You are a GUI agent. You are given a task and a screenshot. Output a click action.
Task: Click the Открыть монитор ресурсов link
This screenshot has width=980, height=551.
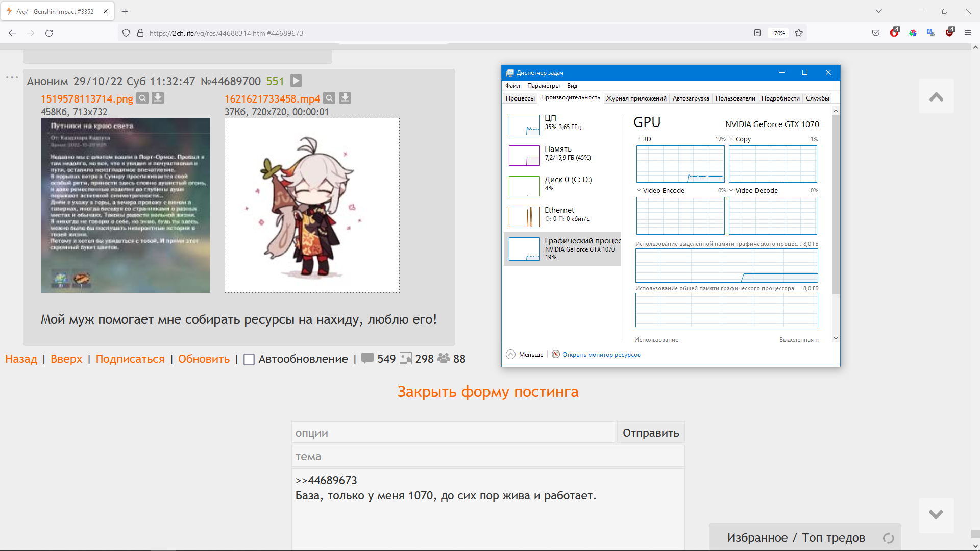pos(601,355)
